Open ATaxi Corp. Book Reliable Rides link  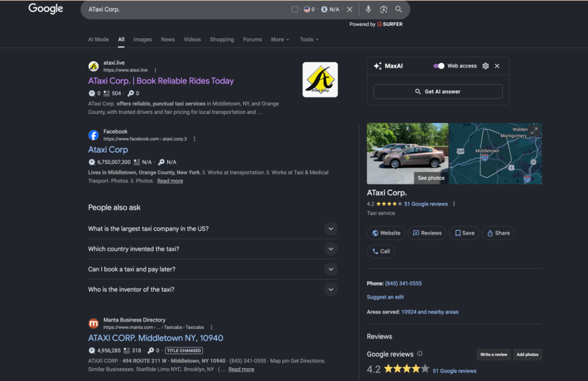coord(161,81)
